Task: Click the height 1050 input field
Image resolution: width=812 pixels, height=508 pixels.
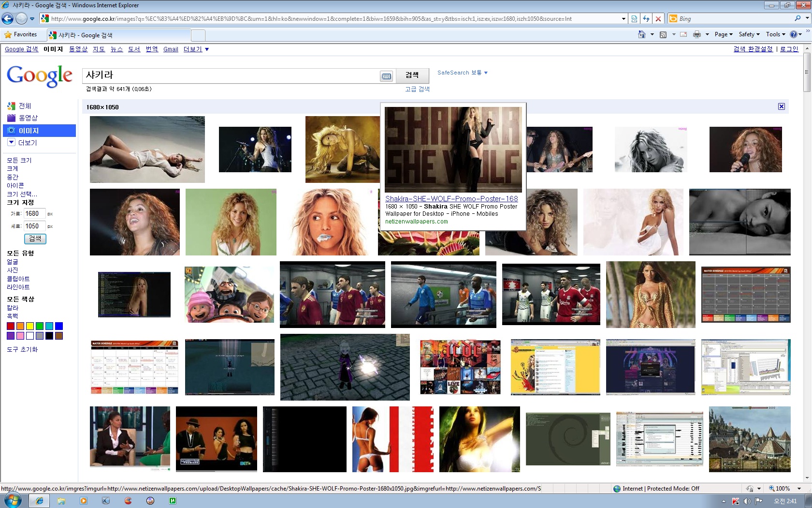Action: click(x=34, y=226)
